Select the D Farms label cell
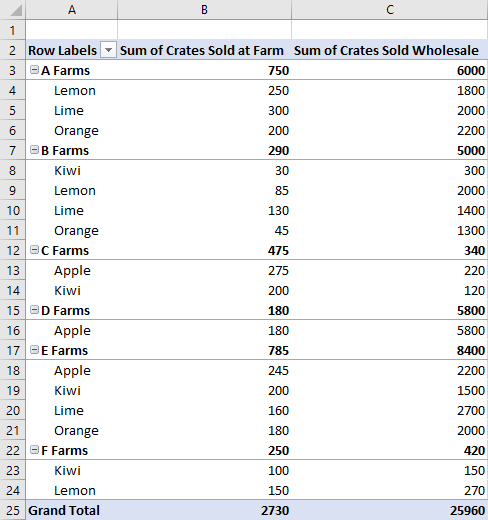Image resolution: width=488 pixels, height=520 pixels. pyautogui.click(x=72, y=310)
